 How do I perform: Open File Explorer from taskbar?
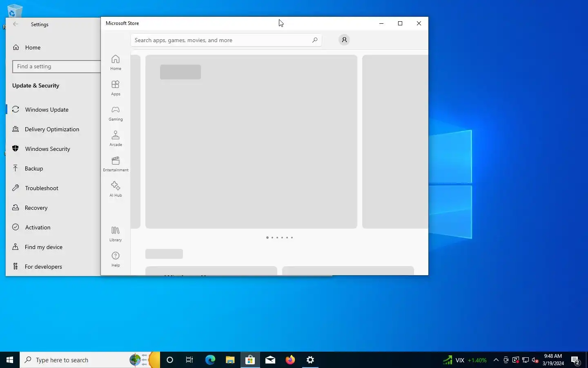point(230,360)
